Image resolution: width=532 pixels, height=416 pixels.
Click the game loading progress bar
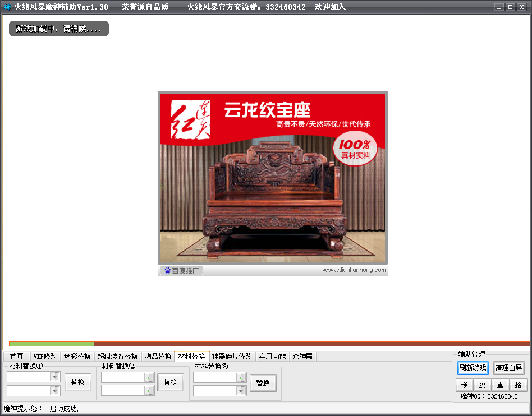(269, 344)
